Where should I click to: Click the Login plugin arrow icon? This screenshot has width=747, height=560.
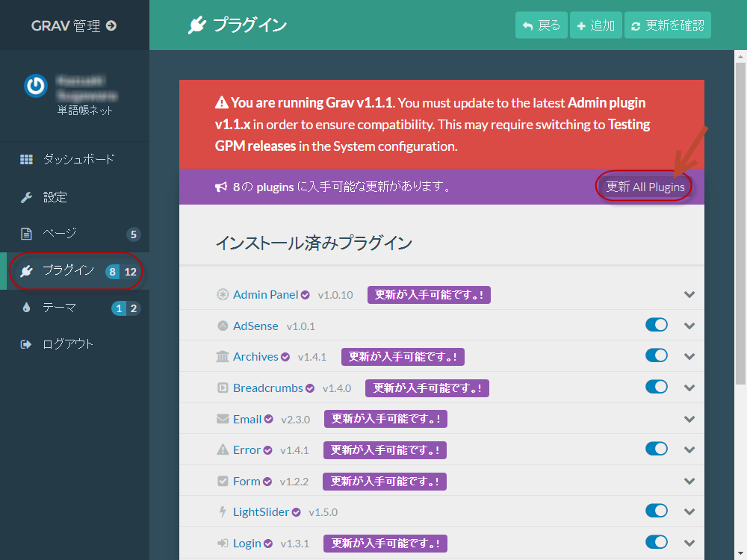223,544
